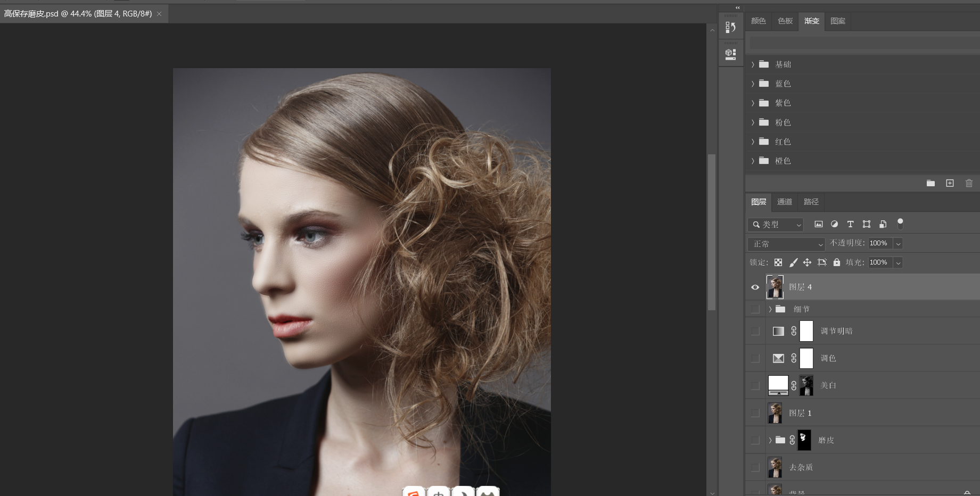This screenshot has width=980, height=496.
Task: Click the lock all padlock icon
Action: (x=836, y=262)
